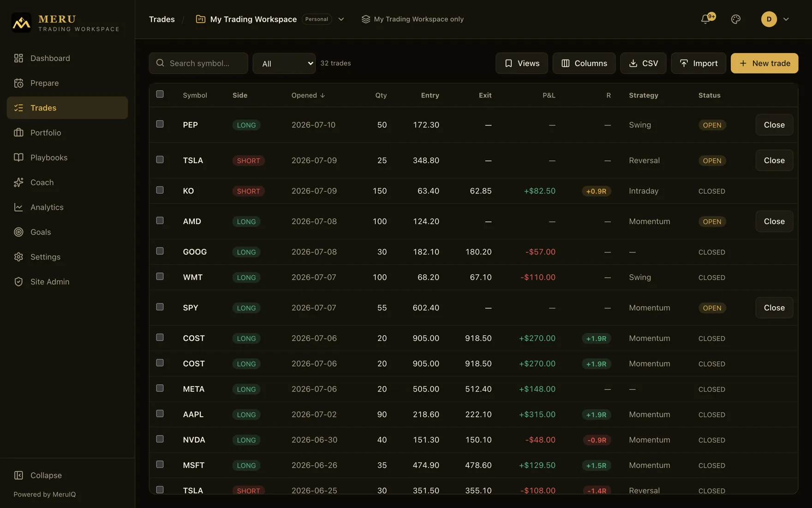Screen dimensions: 812x508
Task: Open the Portfolio page
Action: [67, 133]
